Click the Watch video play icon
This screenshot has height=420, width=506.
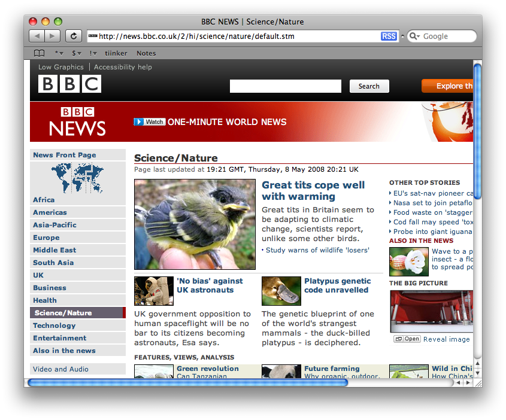point(140,122)
